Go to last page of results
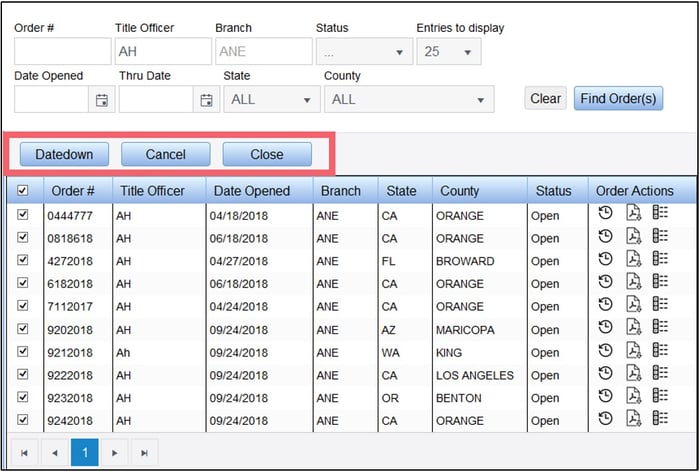This screenshot has height=472, width=700. (x=145, y=453)
